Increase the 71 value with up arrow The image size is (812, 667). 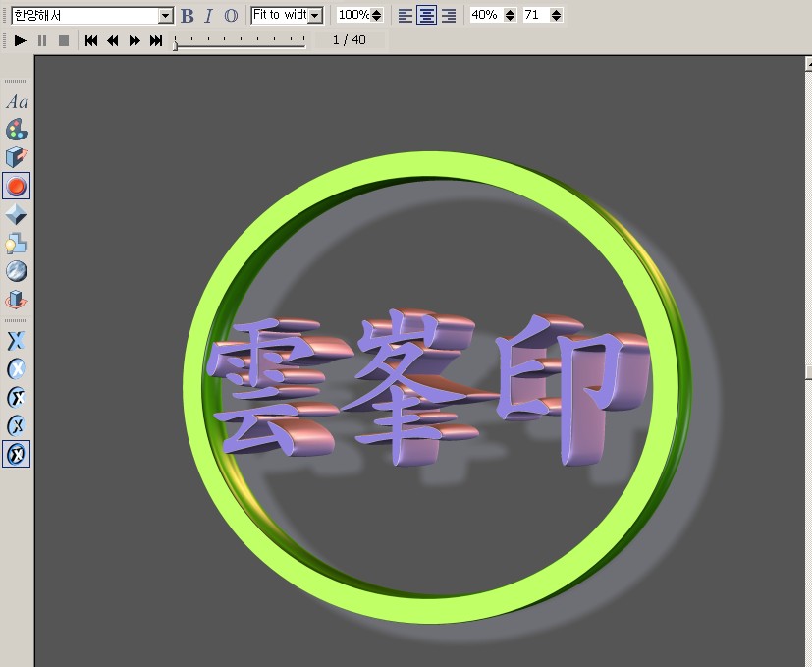pyautogui.click(x=556, y=12)
